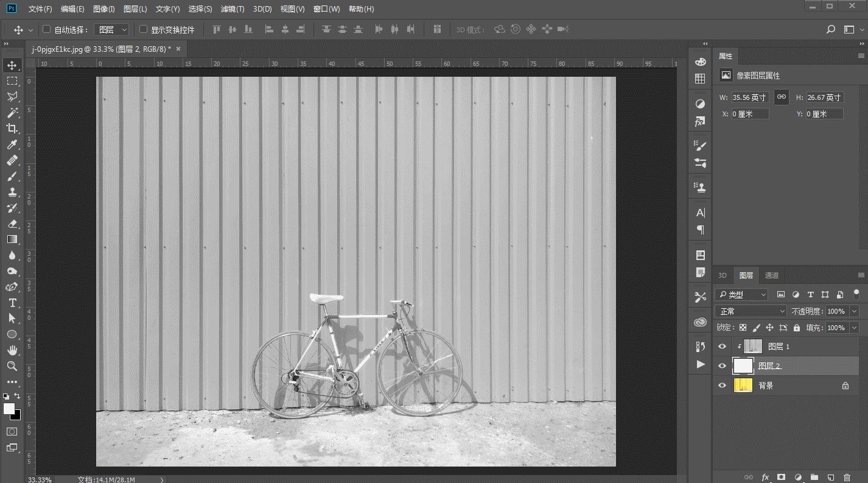Select the 图层 1 layer name
The image size is (868, 483).
(x=779, y=347)
